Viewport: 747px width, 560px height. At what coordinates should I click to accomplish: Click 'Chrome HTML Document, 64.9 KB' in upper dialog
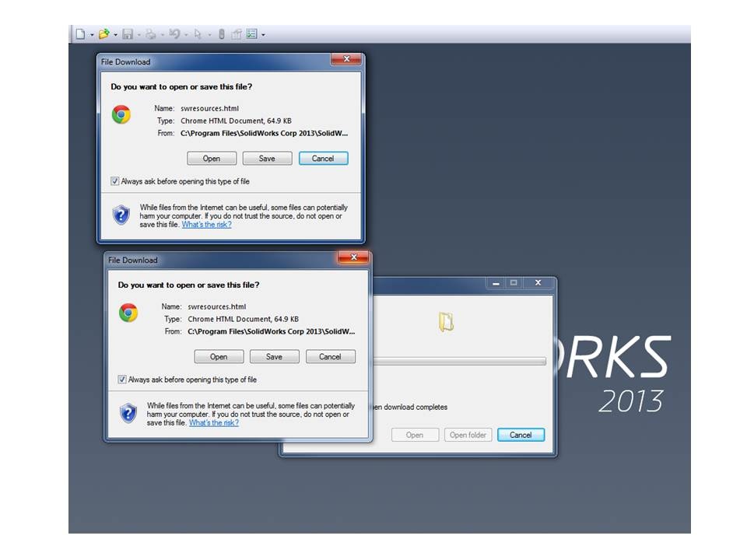point(236,121)
